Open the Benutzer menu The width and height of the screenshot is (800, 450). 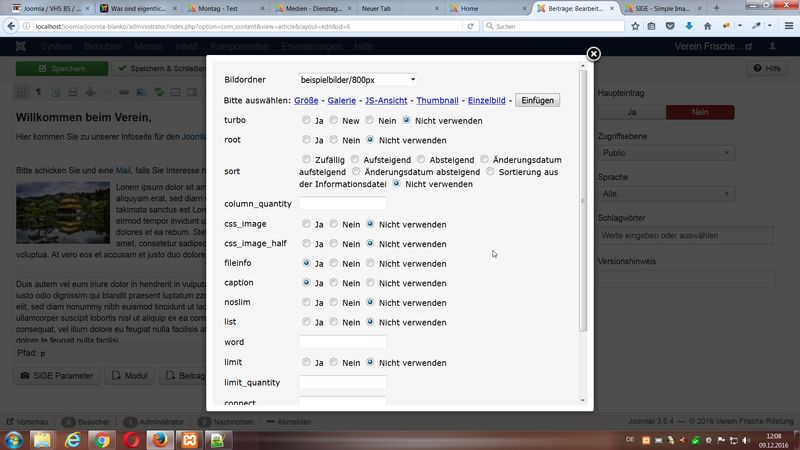click(103, 46)
